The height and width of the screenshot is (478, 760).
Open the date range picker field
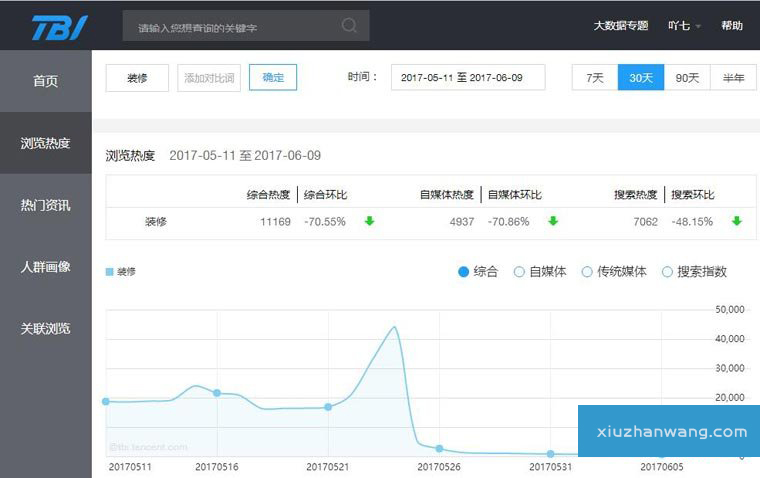click(x=468, y=77)
